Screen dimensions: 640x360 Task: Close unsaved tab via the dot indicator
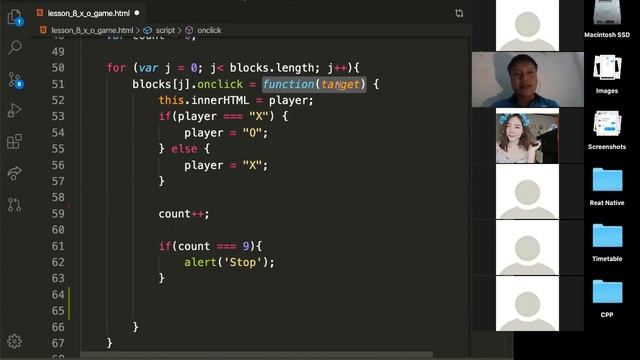137,13
